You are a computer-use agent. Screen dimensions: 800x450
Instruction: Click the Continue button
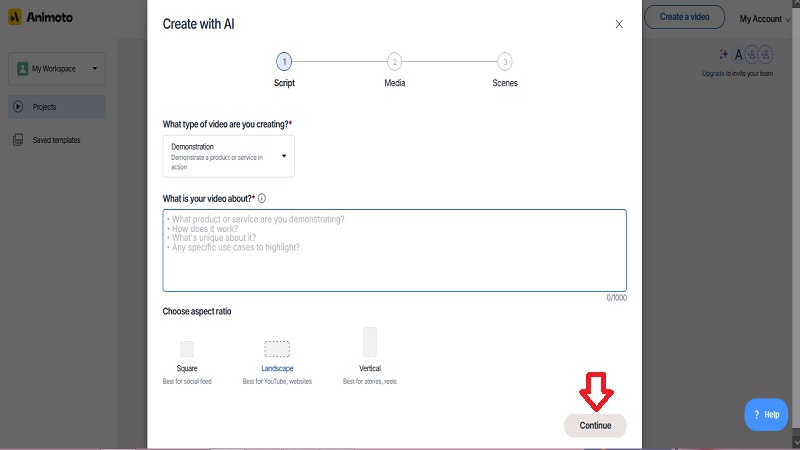click(x=595, y=425)
